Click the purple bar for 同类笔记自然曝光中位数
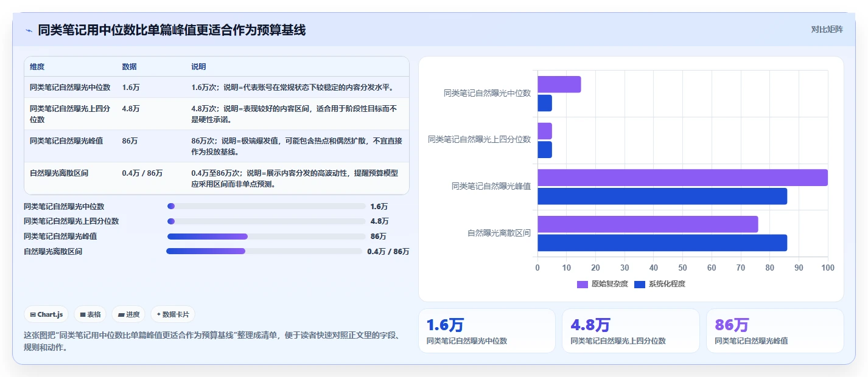Image resolution: width=868 pixels, height=377 pixels. [x=559, y=85]
